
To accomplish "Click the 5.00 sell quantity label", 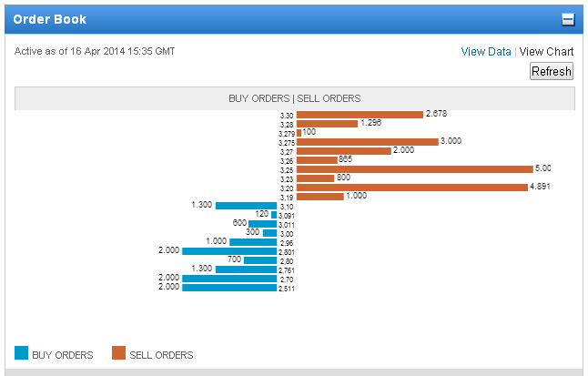I will (543, 168).
